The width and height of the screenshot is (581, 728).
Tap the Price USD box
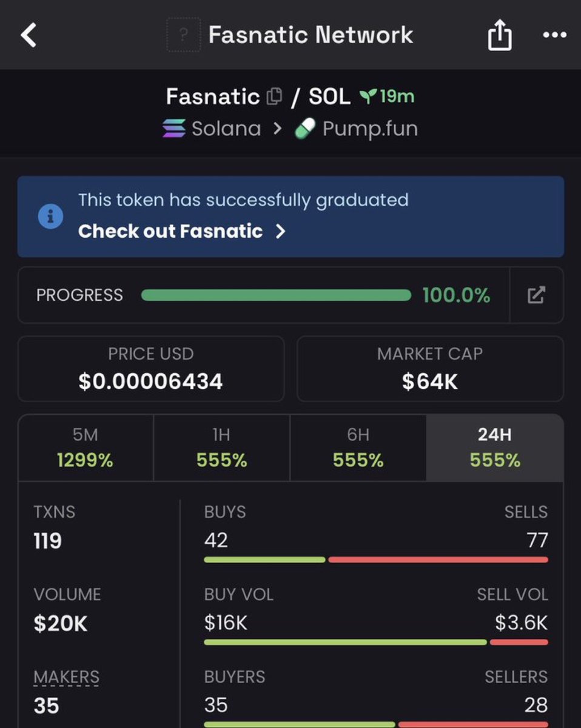[151, 369]
